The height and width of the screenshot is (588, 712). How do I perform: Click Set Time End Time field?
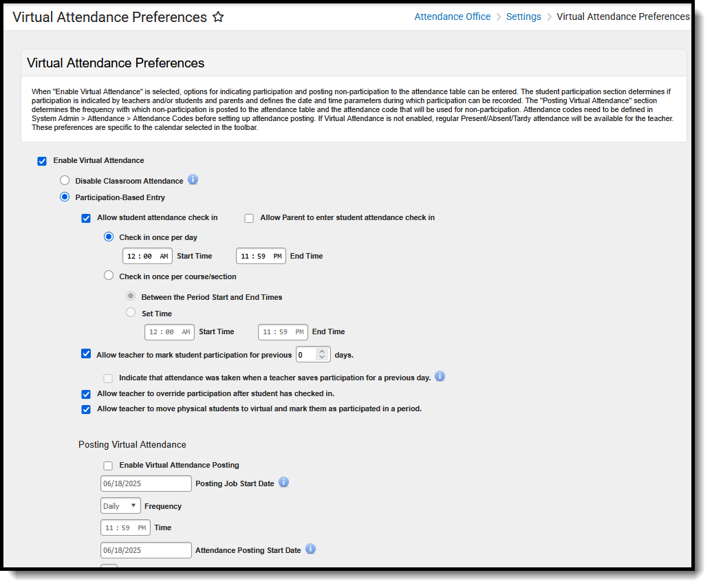pyautogui.click(x=283, y=332)
